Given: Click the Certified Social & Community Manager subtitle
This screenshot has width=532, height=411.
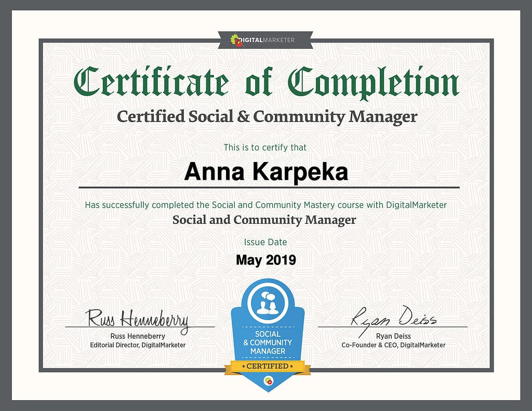Looking at the screenshot, I should pos(267,116).
